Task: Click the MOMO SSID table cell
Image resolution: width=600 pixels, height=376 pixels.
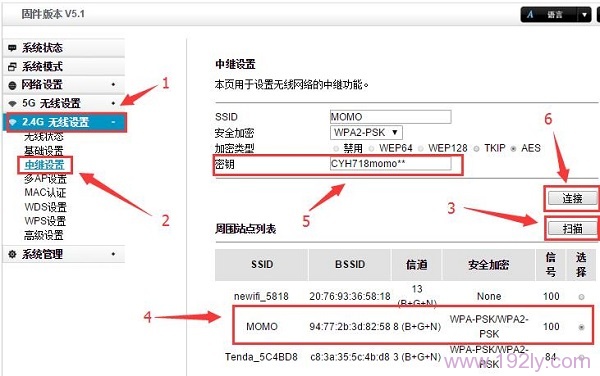Action: (x=262, y=327)
